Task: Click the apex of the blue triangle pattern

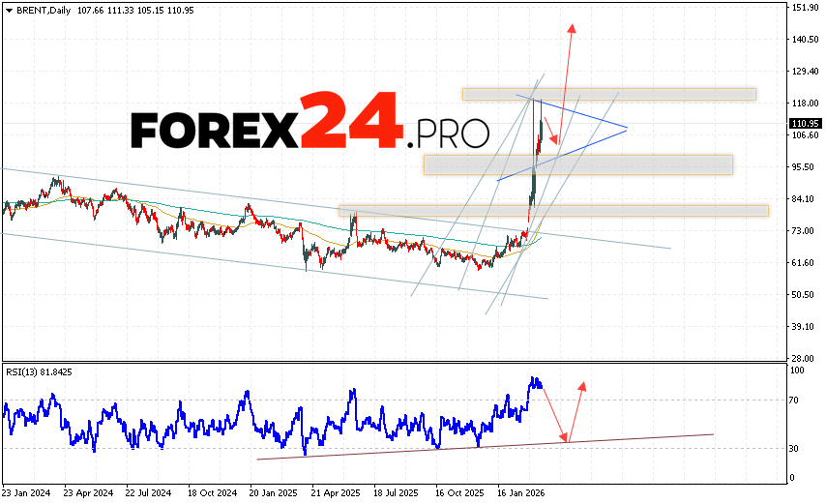Action: pyautogui.click(x=627, y=128)
